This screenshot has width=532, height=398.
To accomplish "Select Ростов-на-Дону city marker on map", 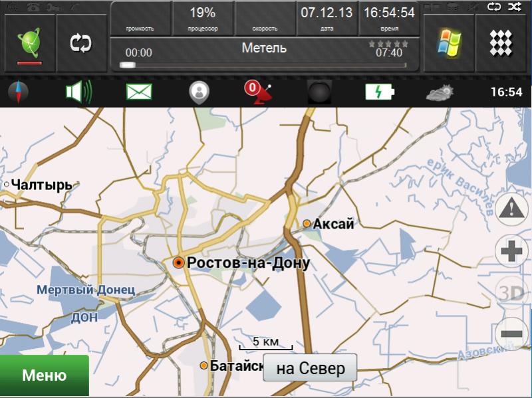I will (178, 262).
